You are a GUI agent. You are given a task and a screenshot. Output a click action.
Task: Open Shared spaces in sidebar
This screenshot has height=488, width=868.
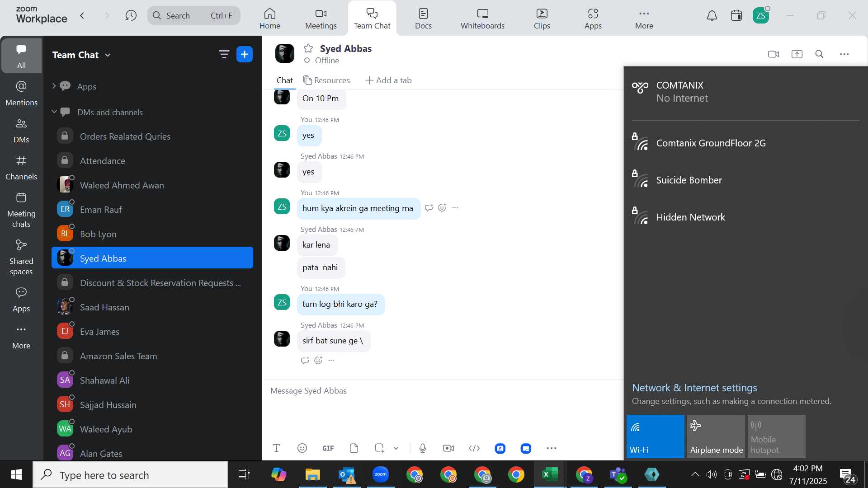[x=21, y=258]
